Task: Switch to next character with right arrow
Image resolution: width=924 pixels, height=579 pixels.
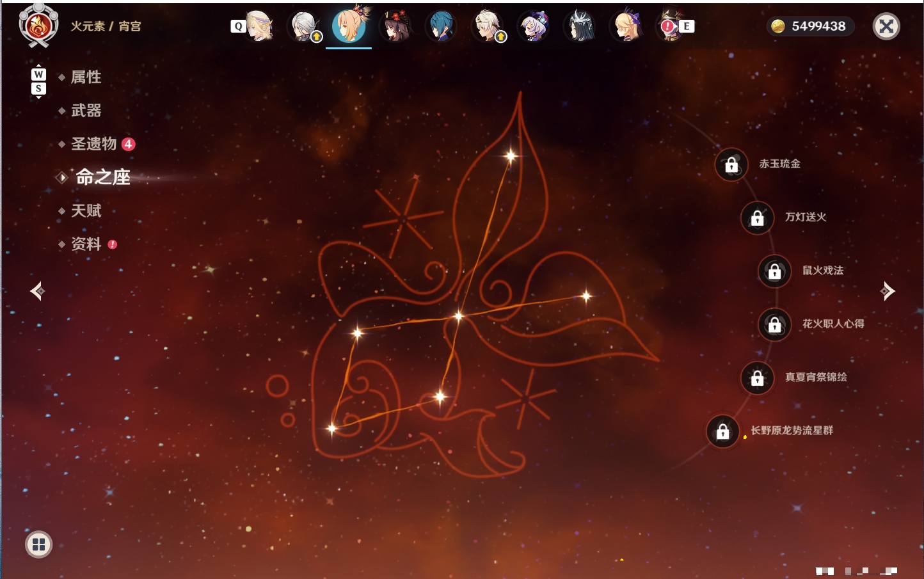Action: tap(888, 291)
